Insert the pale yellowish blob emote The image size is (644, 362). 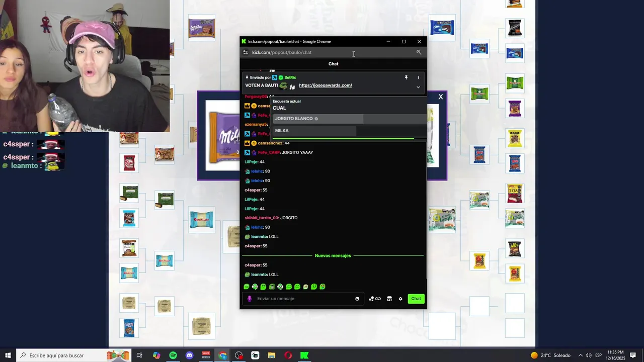coord(305,287)
